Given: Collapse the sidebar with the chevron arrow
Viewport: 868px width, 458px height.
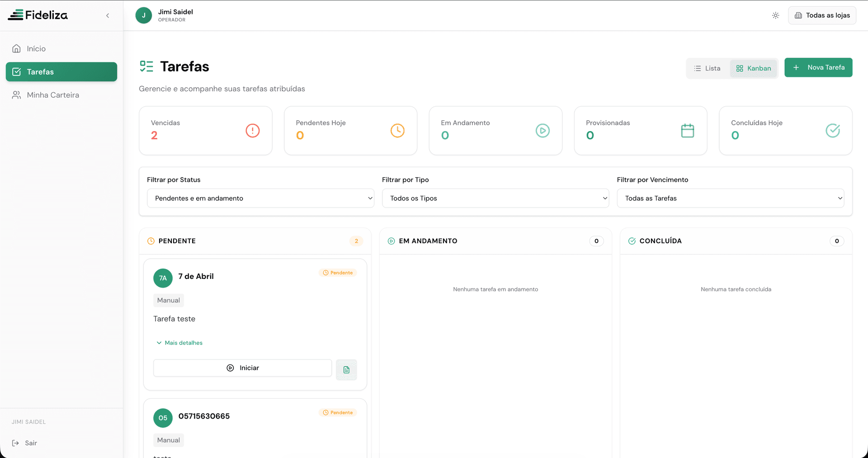Looking at the screenshot, I should (108, 15).
